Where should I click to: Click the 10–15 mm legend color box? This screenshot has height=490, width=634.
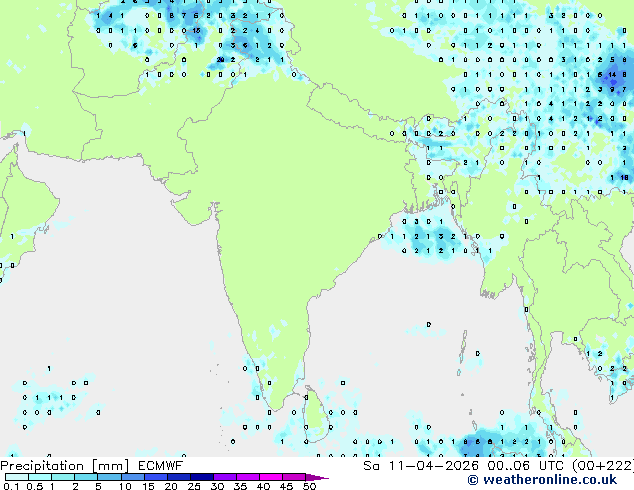132,477
